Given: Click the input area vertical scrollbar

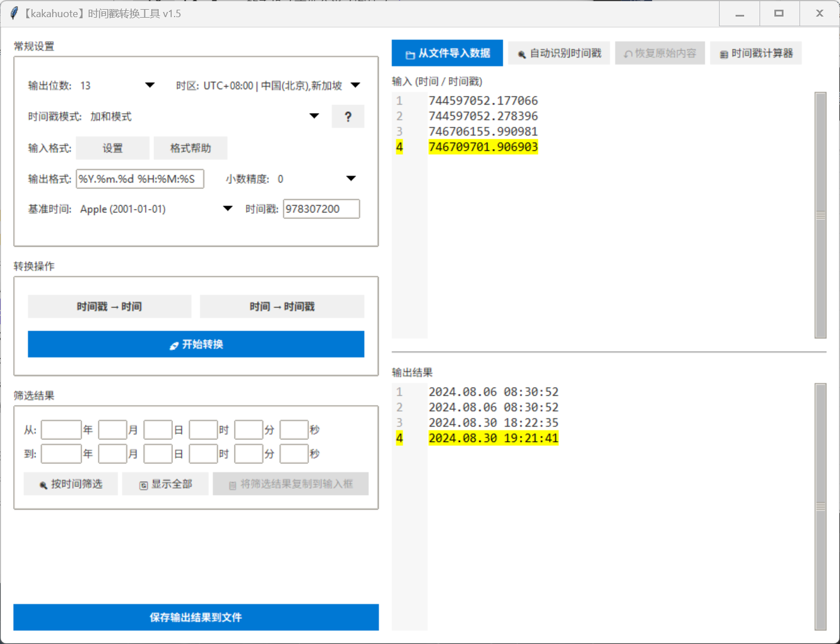Looking at the screenshot, I should (x=821, y=215).
